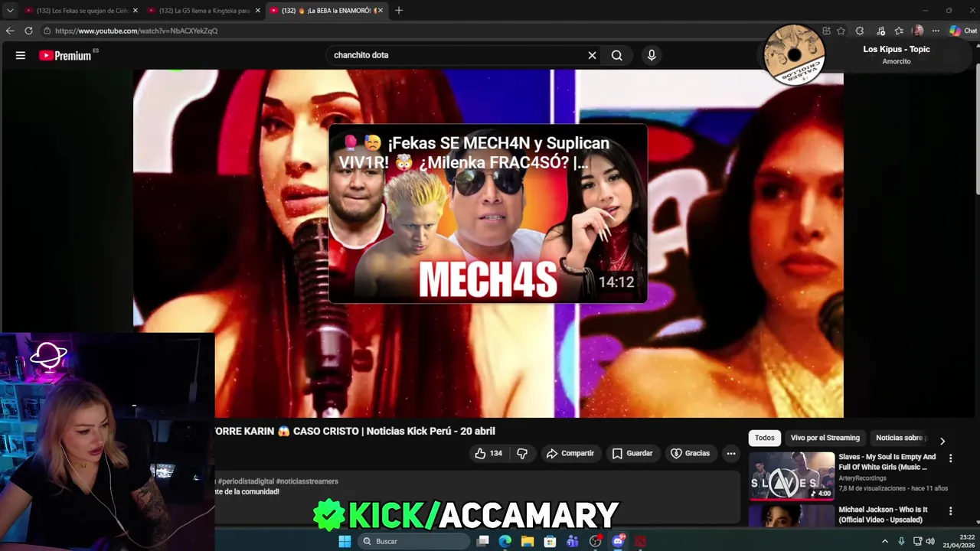Open Los Kipus - Topic media popup
The height and width of the screenshot is (551, 980).
pos(865,55)
